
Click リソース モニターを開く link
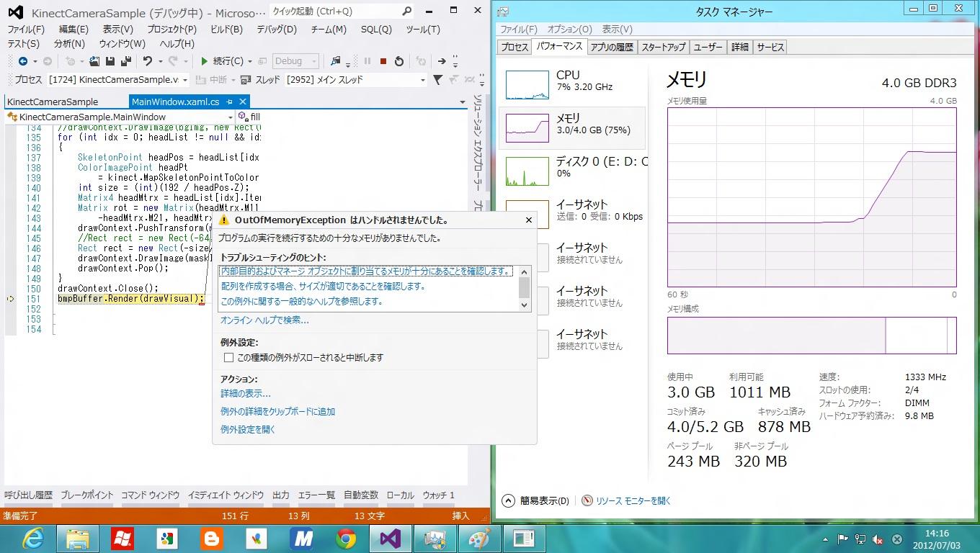pos(633,500)
